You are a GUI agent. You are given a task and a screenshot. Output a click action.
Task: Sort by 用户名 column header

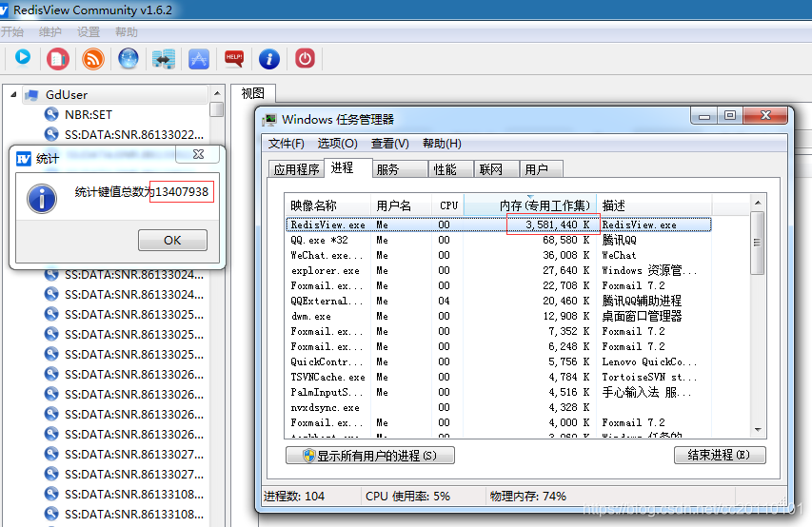pos(402,205)
